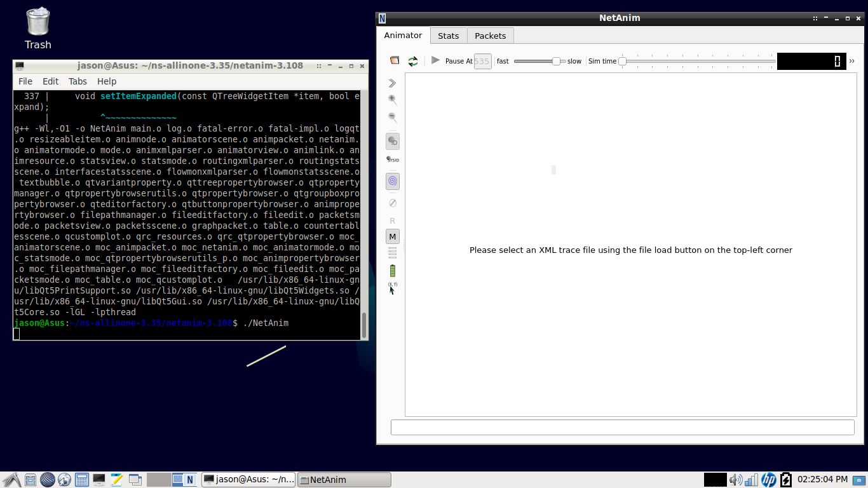Click the bottom status text field in NetAnim
This screenshot has height=488, width=868.
click(622, 427)
